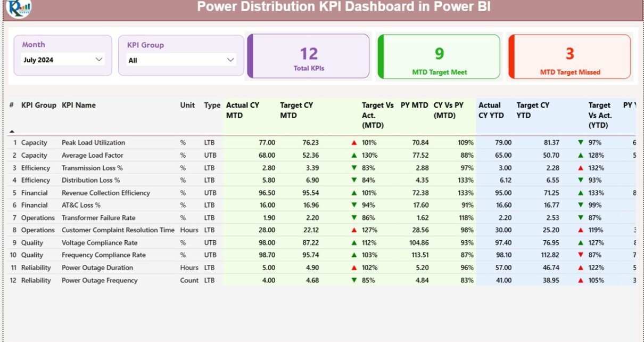Click green MTD down arrow for Power Outage Frequency
644x342 pixels.
[354, 280]
